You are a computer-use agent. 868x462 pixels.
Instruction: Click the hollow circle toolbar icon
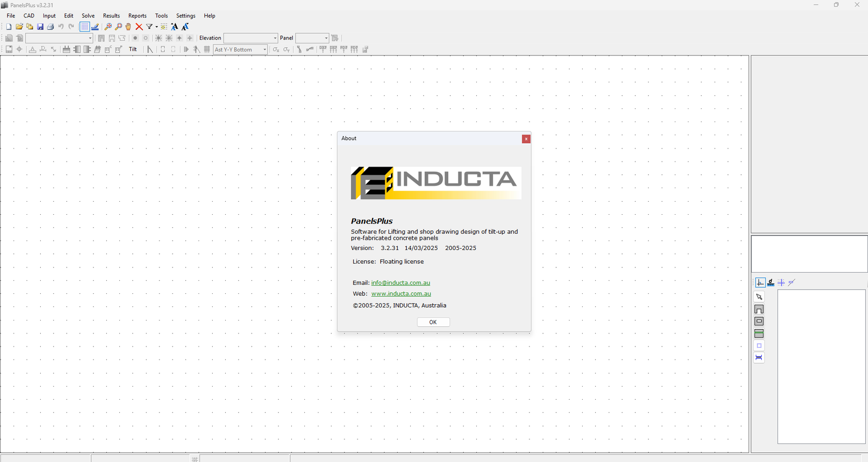coord(145,38)
